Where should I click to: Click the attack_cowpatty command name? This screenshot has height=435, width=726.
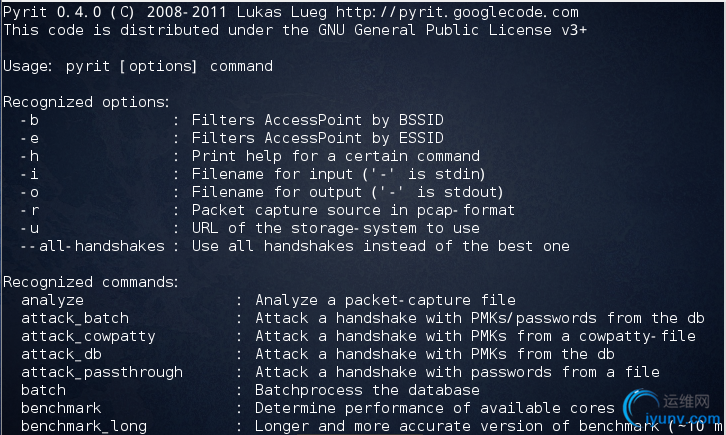(88, 336)
